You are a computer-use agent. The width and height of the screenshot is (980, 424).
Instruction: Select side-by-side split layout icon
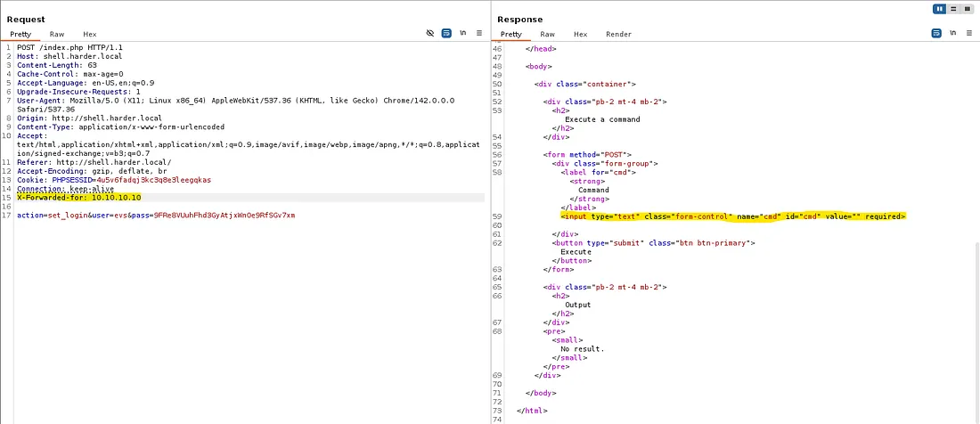[939, 8]
